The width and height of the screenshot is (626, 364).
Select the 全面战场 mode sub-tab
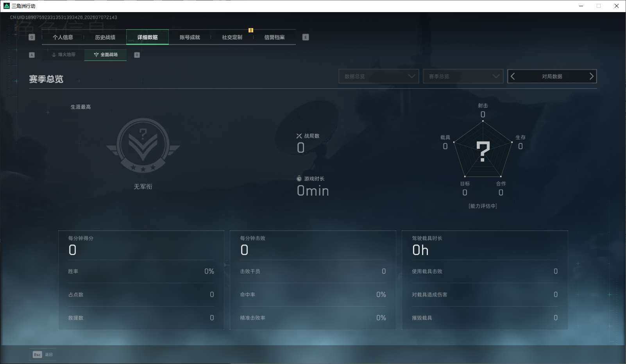coord(106,55)
